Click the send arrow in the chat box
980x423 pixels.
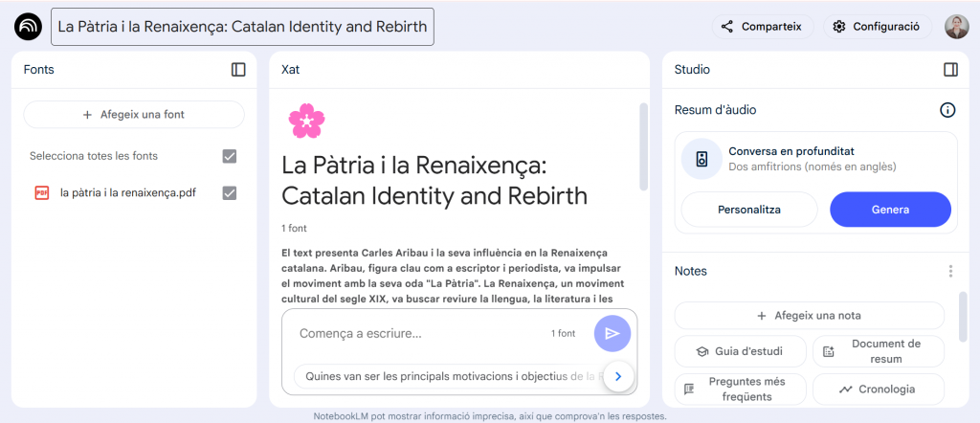[x=612, y=333]
